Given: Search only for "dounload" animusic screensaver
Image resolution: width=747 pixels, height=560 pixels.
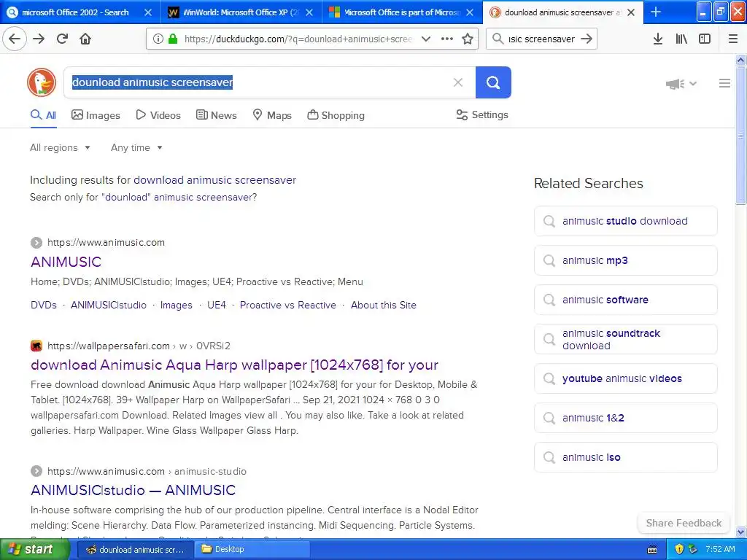Looking at the screenshot, I should pyautogui.click(x=181, y=197).
